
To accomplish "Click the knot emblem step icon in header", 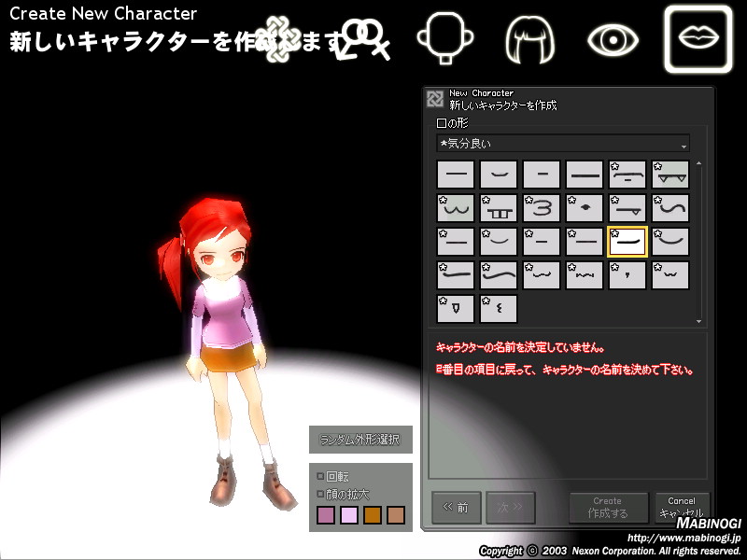I will (x=279, y=39).
